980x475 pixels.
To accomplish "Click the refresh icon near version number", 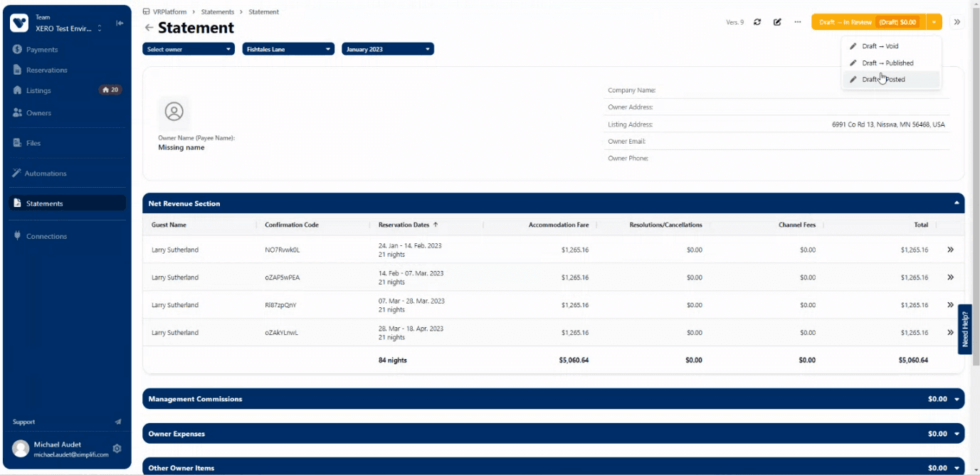I will (x=757, y=22).
